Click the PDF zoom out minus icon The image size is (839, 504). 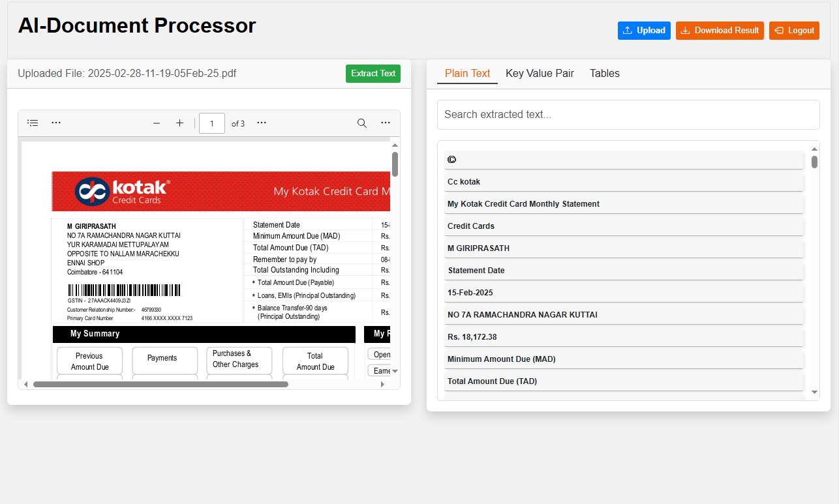[157, 123]
